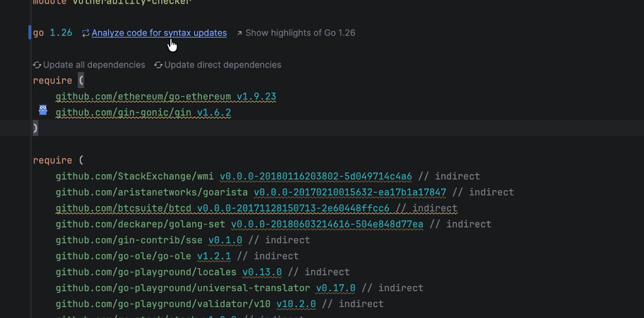
Task: Run Update direct dependencies
Action: pos(222,65)
